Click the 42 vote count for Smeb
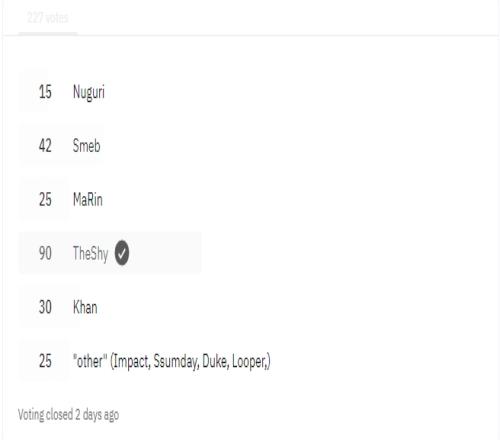 (x=45, y=146)
